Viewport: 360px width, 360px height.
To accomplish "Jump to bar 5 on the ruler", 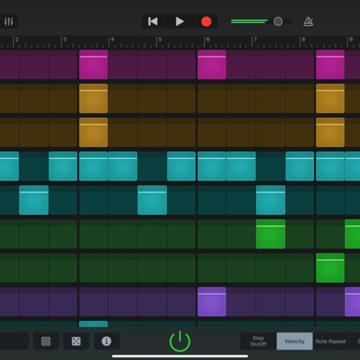I will point(160,39).
